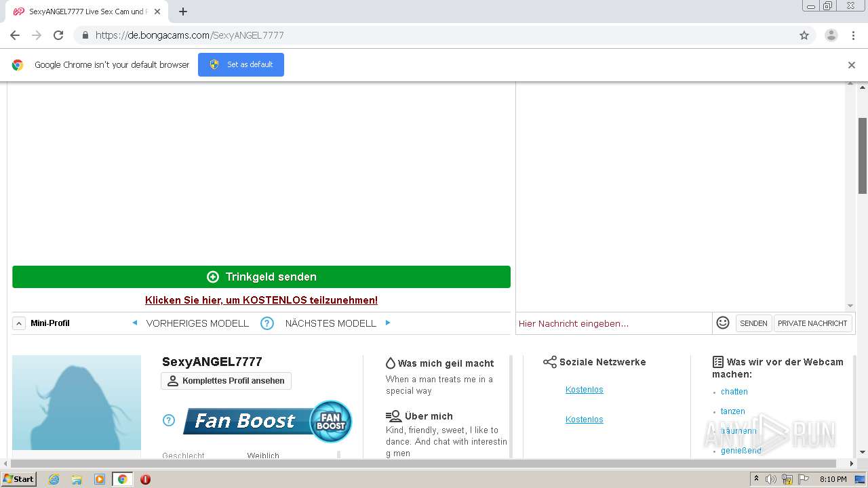Click help icon beside Fan Boost
The width and height of the screenshot is (868, 488).
point(169,420)
